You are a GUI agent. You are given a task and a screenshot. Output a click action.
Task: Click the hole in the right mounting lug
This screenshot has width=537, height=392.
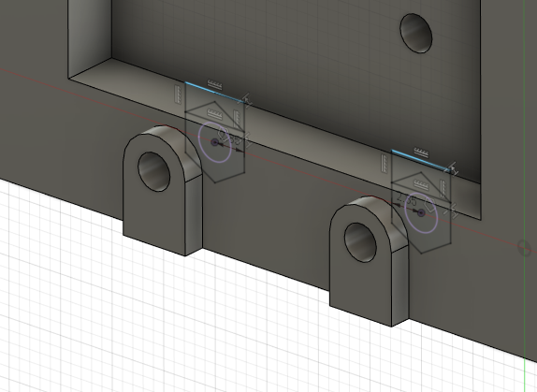360,242
